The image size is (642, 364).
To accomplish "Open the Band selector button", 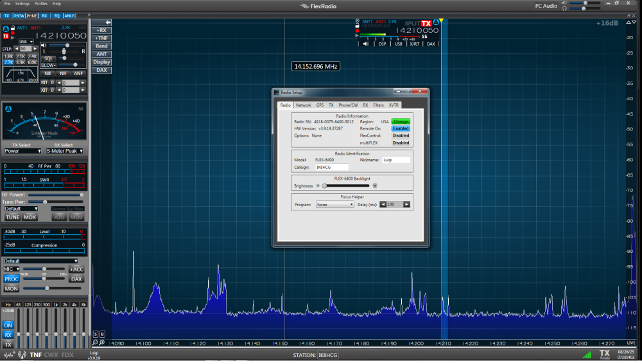I will [x=101, y=46].
